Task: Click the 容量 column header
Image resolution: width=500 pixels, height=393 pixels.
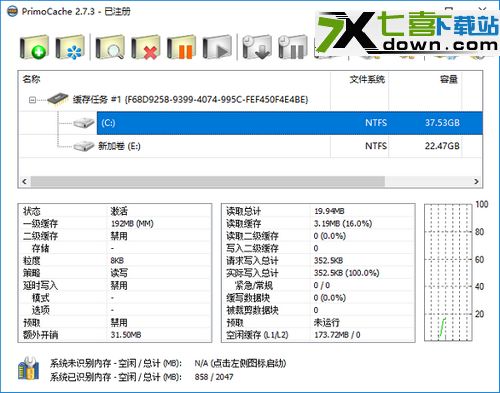Action: coord(449,79)
